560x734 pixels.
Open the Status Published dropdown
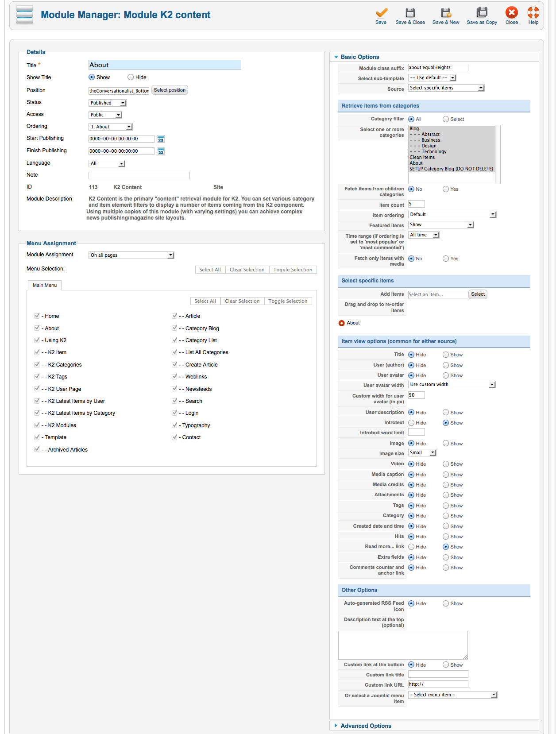(x=108, y=103)
